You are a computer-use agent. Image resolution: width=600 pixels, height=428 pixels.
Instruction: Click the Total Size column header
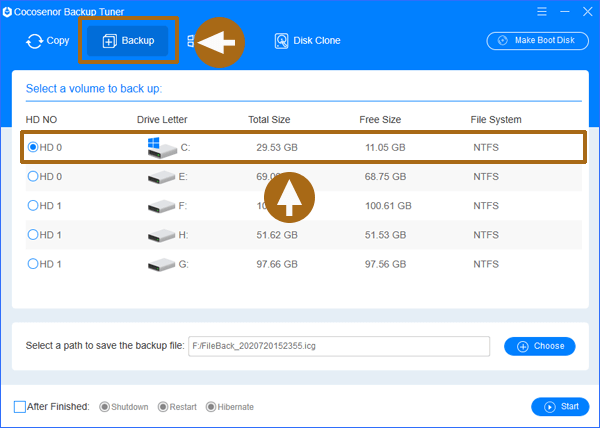(x=269, y=120)
